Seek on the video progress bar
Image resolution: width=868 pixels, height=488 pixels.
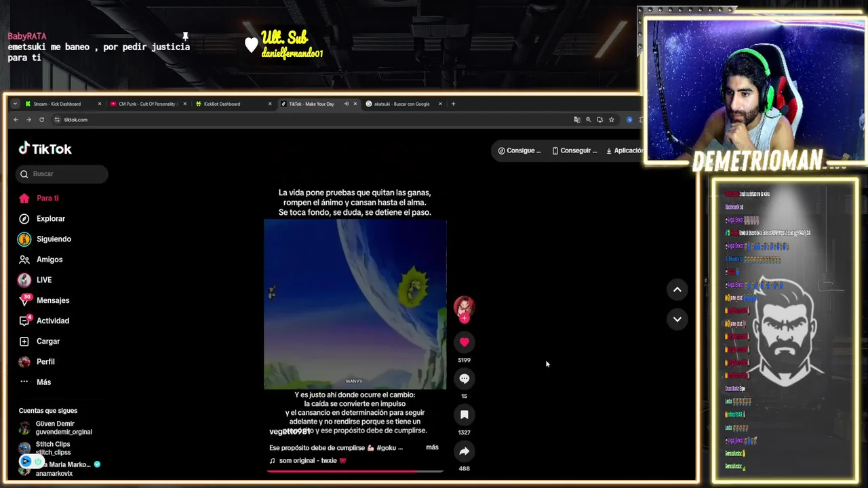coord(355,471)
